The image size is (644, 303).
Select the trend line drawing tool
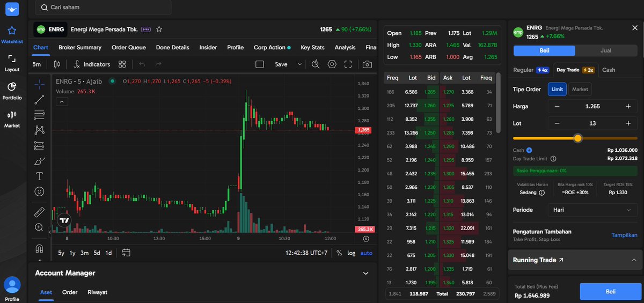tap(39, 100)
